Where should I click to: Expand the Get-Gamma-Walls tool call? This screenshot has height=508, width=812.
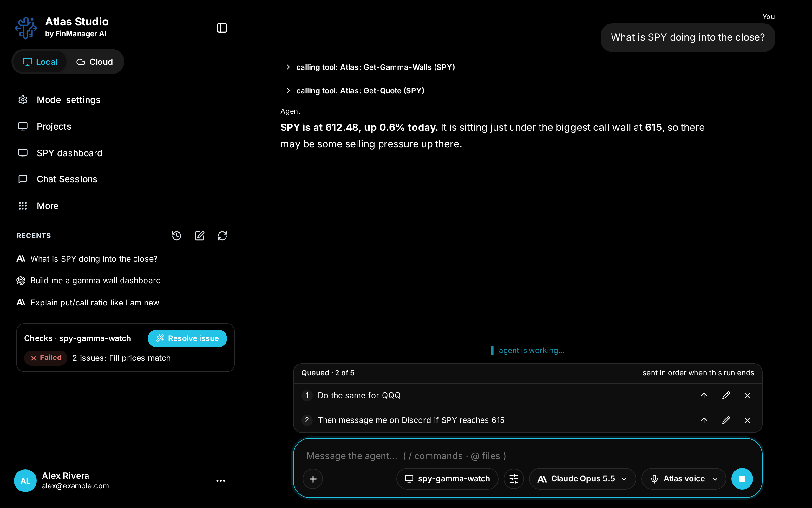coord(370,67)
